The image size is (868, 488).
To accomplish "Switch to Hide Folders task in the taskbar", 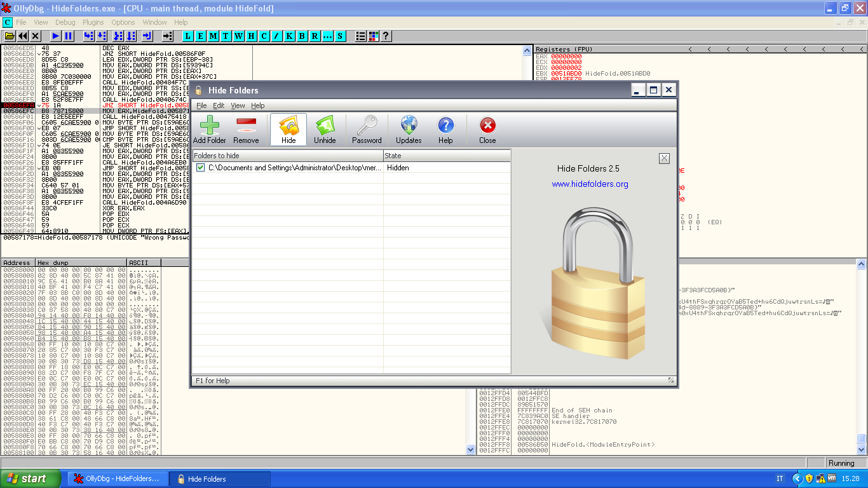I will [220, 478].
